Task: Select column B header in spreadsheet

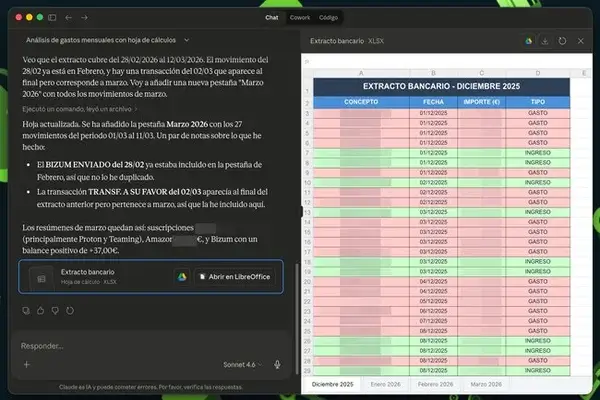Action: [x=433, y=73]
